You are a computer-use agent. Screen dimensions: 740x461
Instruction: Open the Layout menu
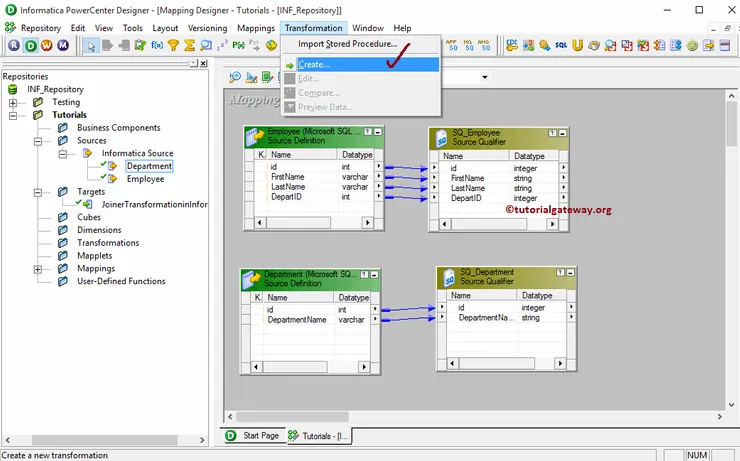click(x=165, y=28)
